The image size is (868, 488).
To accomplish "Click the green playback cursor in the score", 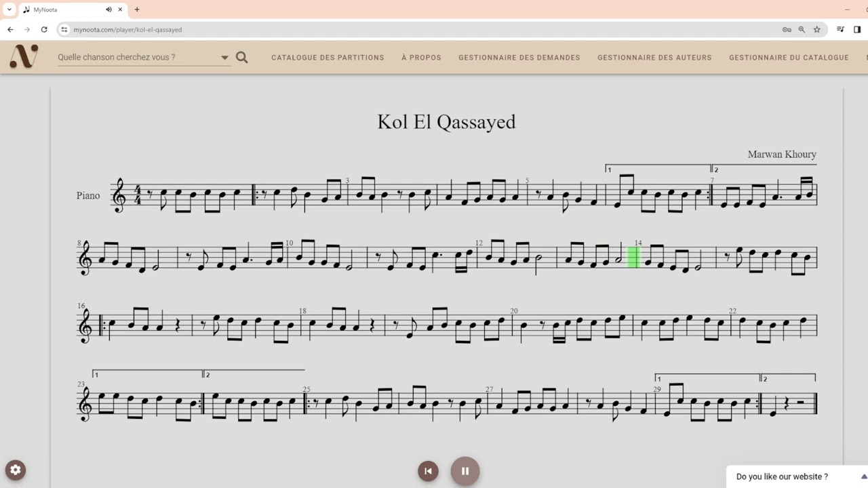I will pyautogui.click(x=633, y=258).
